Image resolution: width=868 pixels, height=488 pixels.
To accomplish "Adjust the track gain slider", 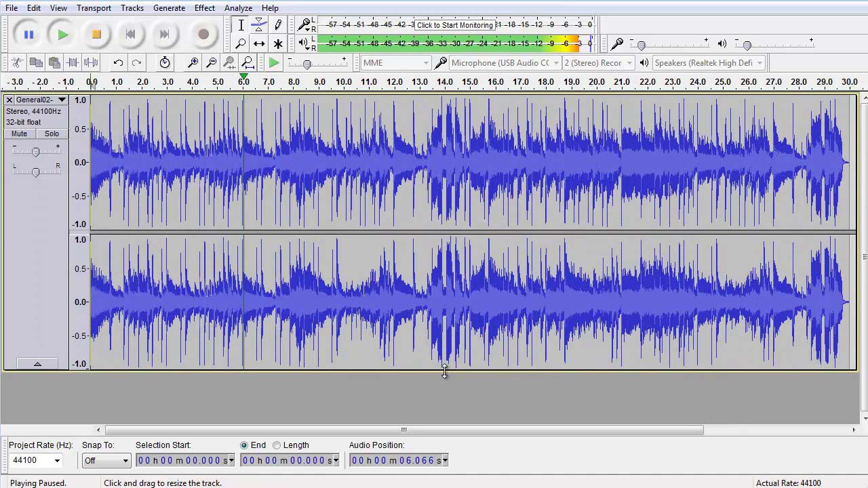I will click(36, 151).
